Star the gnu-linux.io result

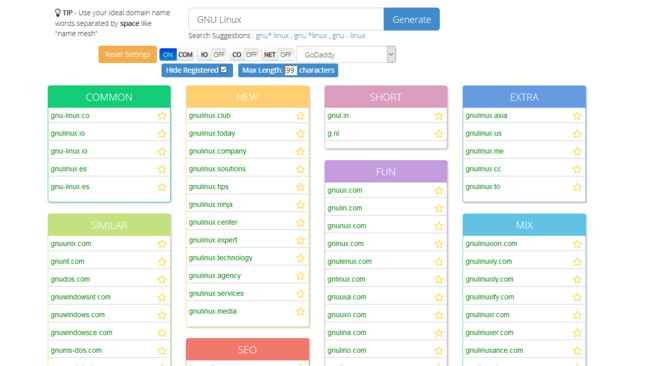pos(162,151)
